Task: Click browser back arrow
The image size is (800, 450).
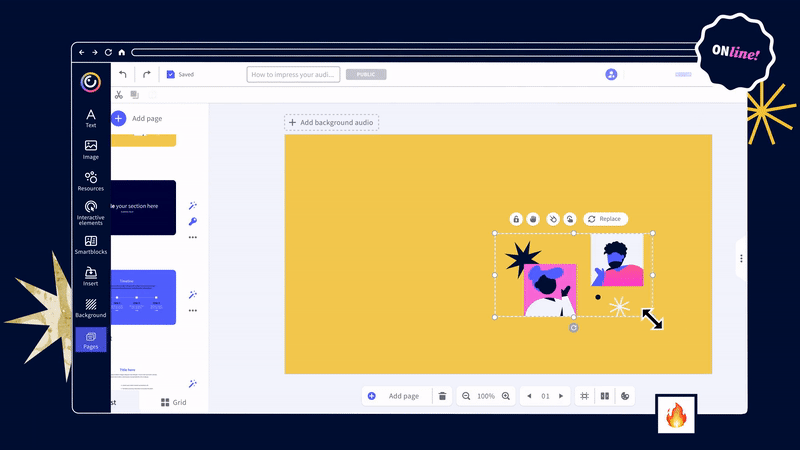Action: pos(82,52)
